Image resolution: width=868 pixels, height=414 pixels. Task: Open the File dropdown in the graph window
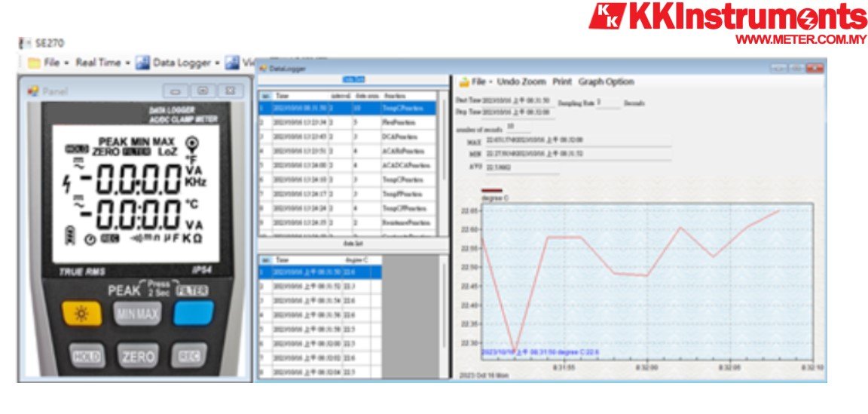[478, 81]
